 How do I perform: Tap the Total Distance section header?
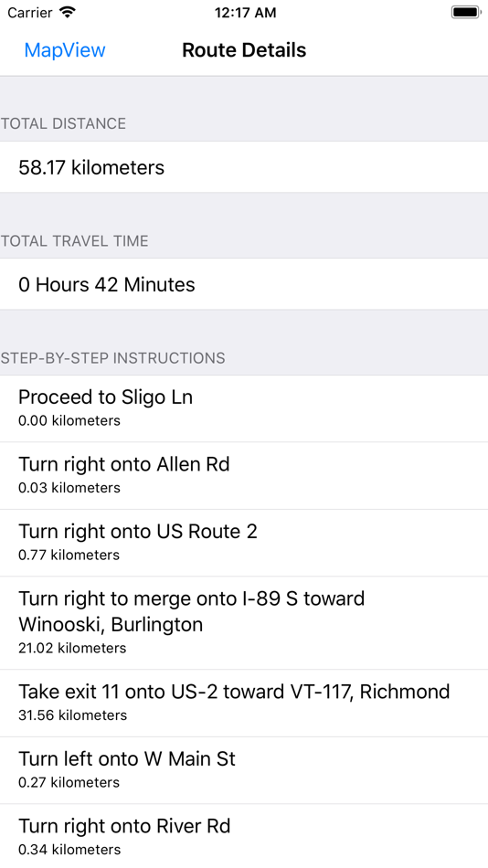tap(63, 123)
